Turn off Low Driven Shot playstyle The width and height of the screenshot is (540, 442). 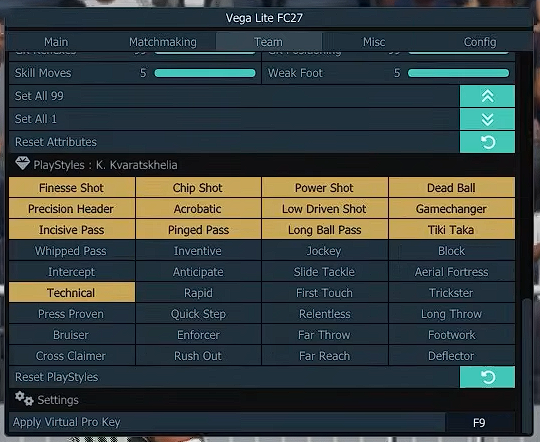click(324, 209)
